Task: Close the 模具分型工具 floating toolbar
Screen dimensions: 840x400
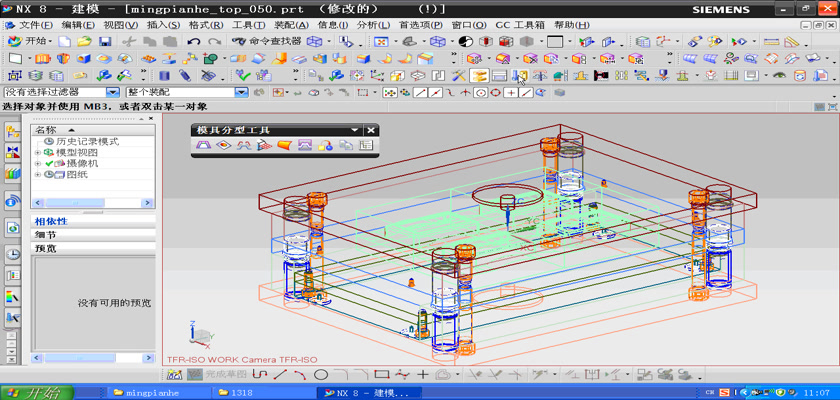Action: click(x=371, y=130)
